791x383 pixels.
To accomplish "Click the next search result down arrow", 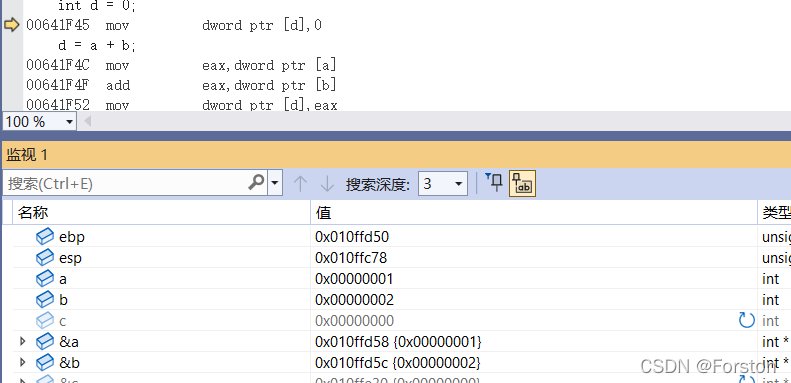I will [327, 184].
